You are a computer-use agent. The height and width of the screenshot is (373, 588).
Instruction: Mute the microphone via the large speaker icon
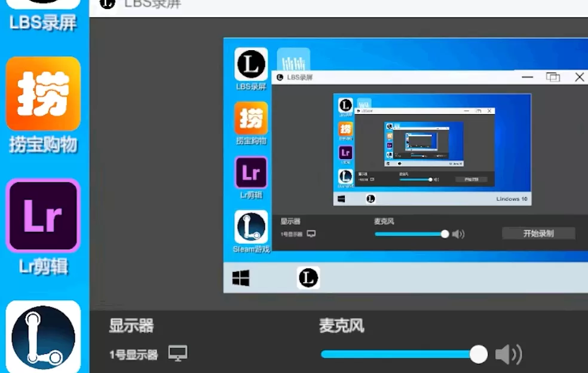coord(509,354)
